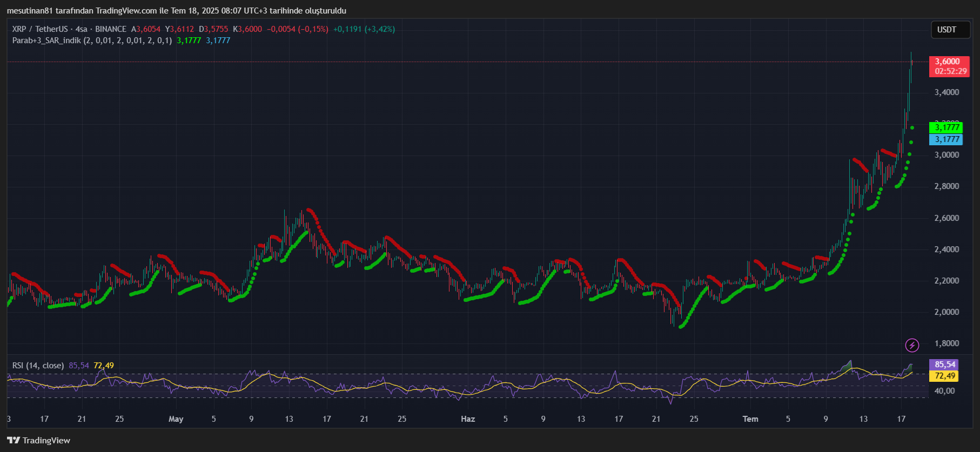Click the RSI (14, close) indicator label
This screenshot has width=980, height=452.
tap(38, 366)
